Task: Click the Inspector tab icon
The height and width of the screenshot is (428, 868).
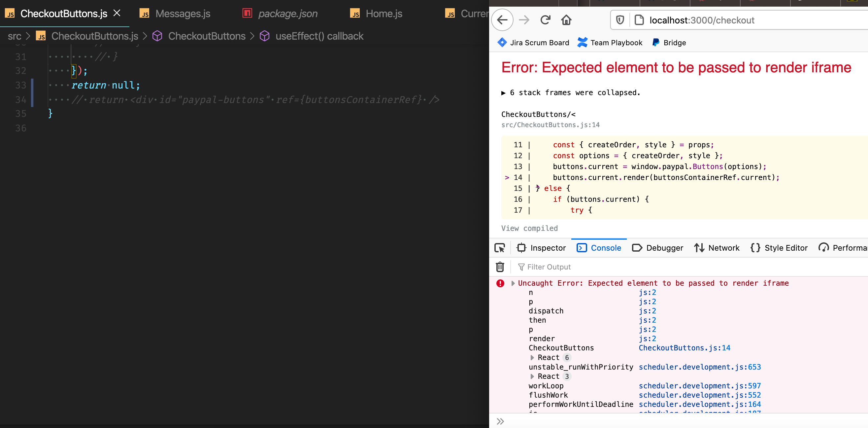Action: coord(521,248)
